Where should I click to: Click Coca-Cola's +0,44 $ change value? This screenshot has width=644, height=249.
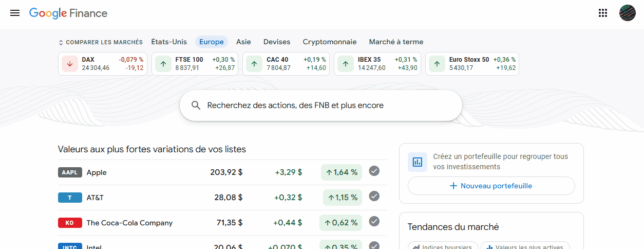288,223
